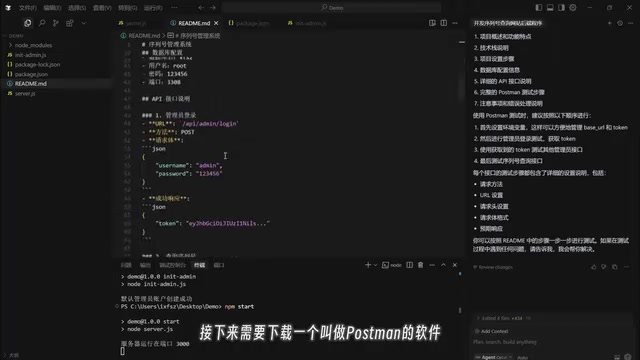
Task: Open the 转到 (Go) menu
Action: [127, 8]
